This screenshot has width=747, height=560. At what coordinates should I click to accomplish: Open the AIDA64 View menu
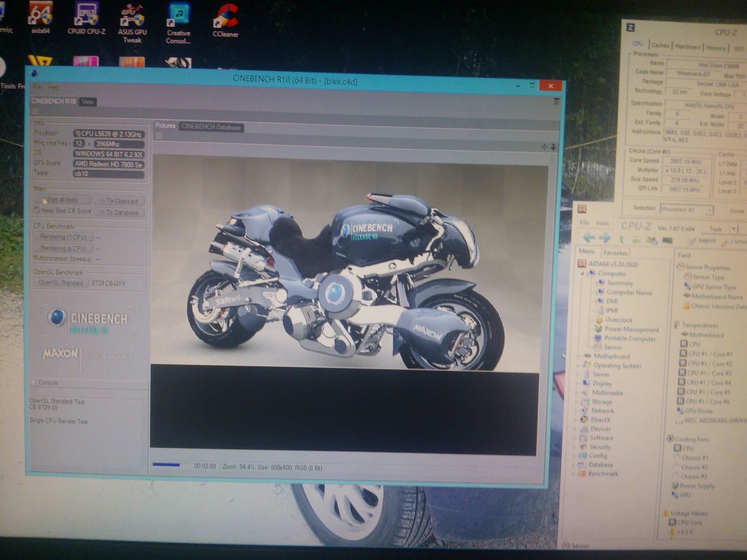click(603, 223)
